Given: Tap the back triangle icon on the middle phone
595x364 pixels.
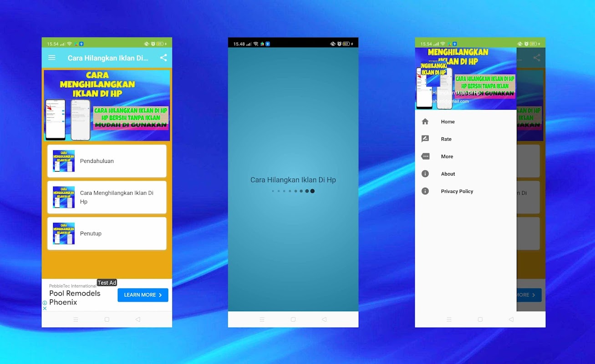Looking at the screenshot, I should [324, 319].
